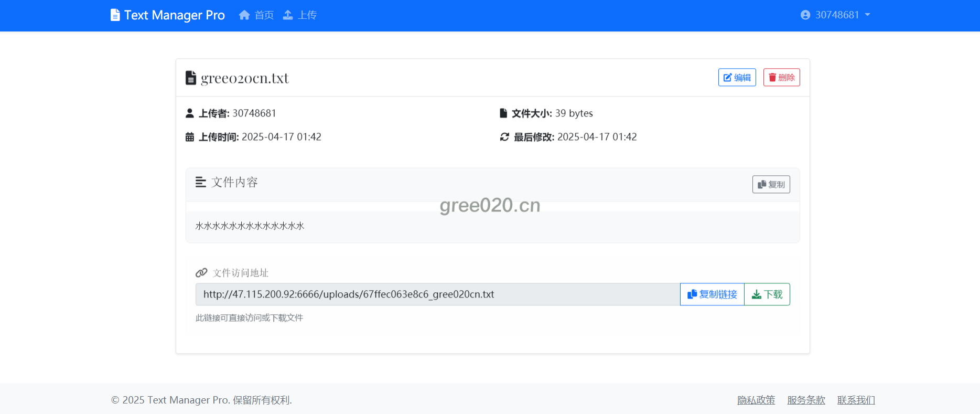This screenshot has height=414, width=980.
Task: Click the calendar icon by upload time
Action: [x=190, y=137]
